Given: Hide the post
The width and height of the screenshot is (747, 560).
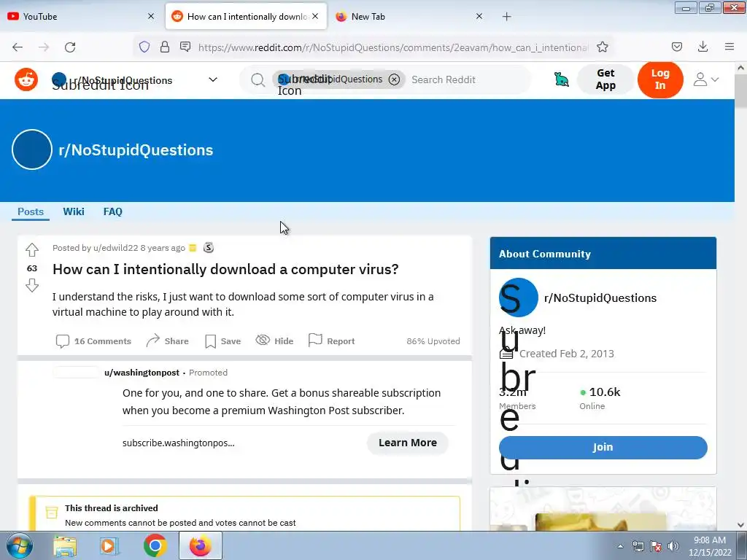Looking at the screenshot, I should pos(274,341).
